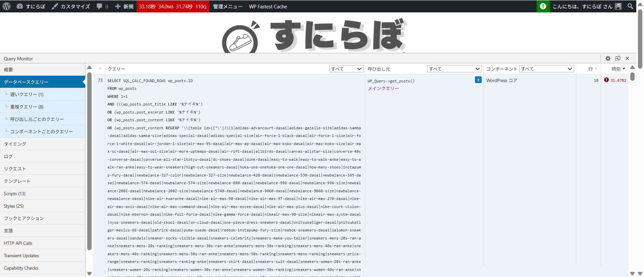This screenshot has width=644, height=277.
Task: Sort by the 行 column
Action: [593, 69]
